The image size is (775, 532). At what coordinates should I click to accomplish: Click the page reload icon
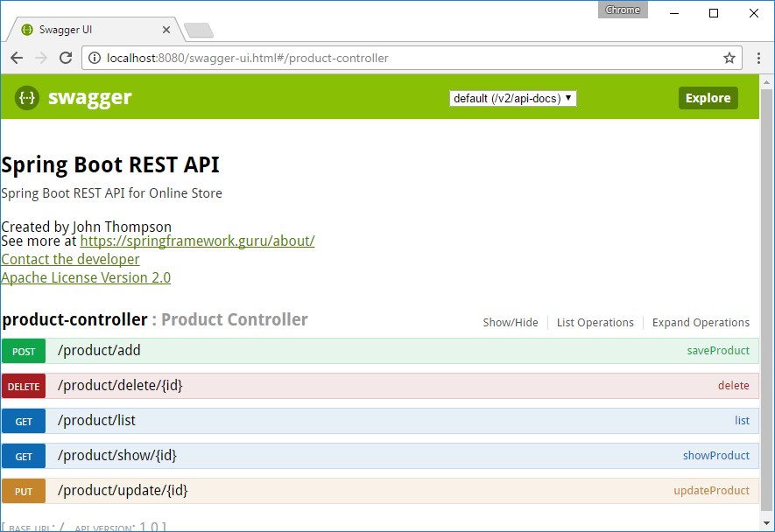(66, 58)
